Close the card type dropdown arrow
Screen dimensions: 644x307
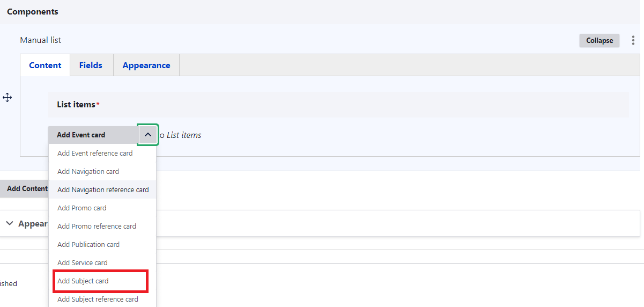click(148, 135)
